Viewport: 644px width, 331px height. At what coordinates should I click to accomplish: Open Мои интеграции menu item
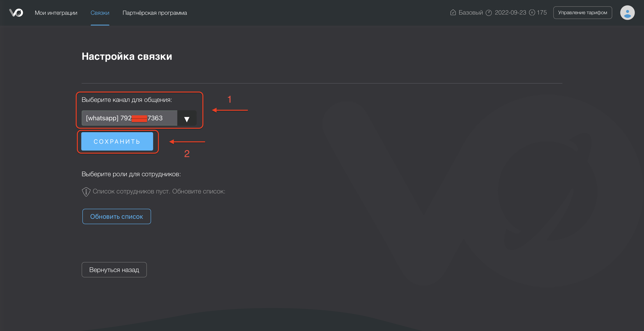pos(56,13)
